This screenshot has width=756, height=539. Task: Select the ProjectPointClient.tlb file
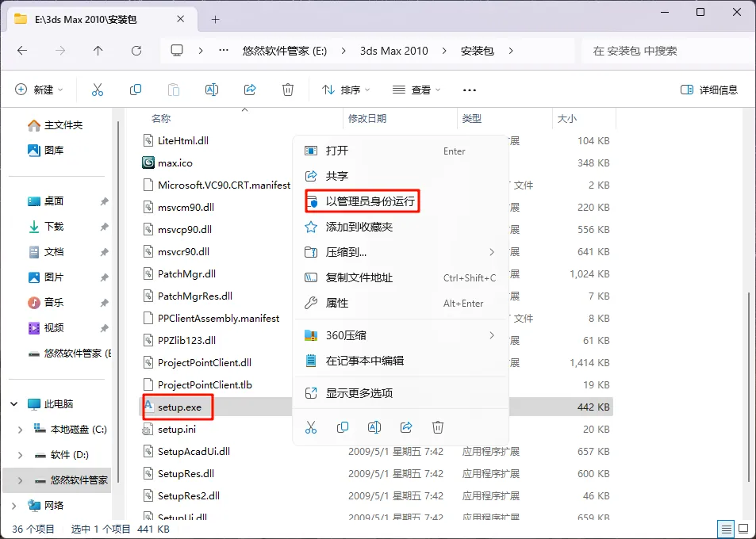(205, 385)
